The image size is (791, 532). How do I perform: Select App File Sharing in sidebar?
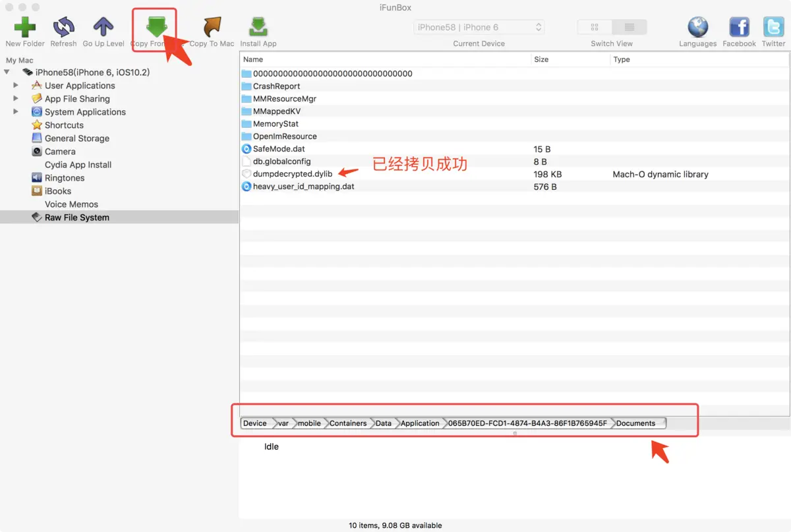click(77, 99)
